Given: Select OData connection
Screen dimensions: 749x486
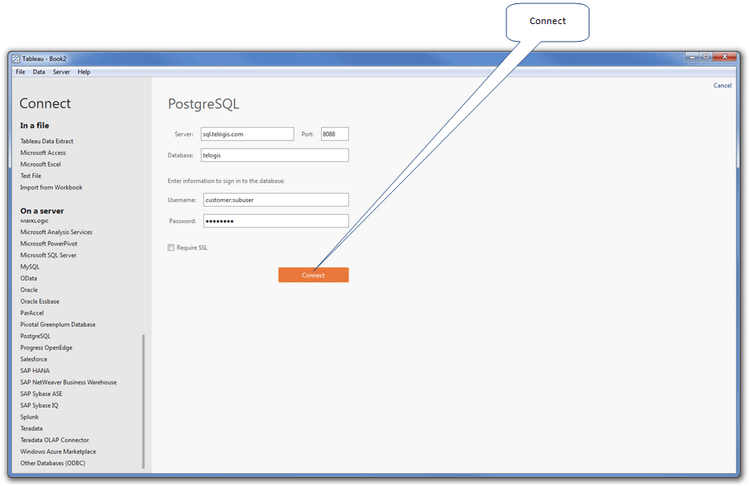Looking at the screenshot, I should click(29, 278).
